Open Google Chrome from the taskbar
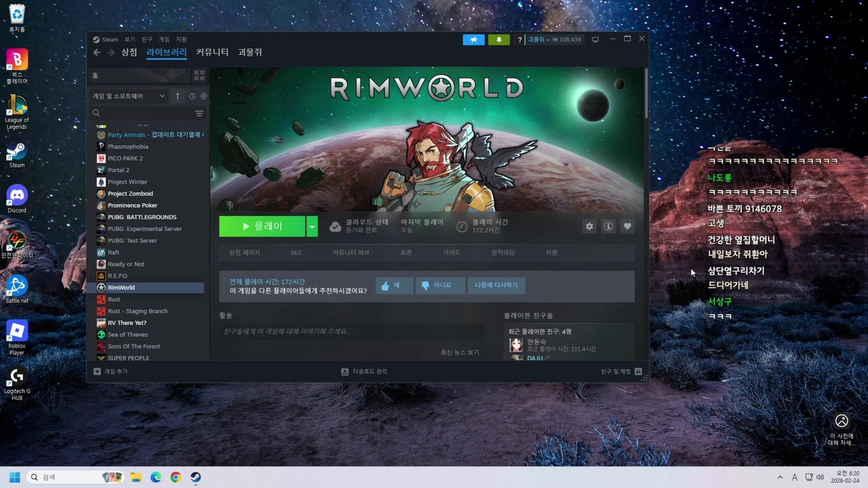868x488 pixels. pyautogui.click(x=176, y=477)
